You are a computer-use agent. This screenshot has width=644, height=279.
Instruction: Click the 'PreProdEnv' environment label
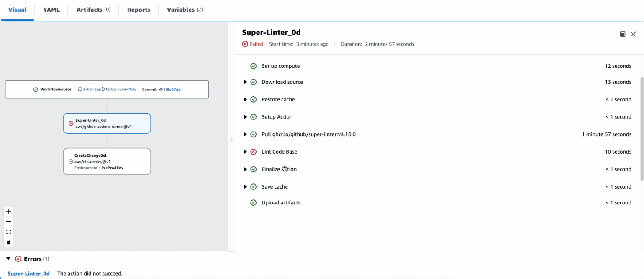[x=113, y=168]
